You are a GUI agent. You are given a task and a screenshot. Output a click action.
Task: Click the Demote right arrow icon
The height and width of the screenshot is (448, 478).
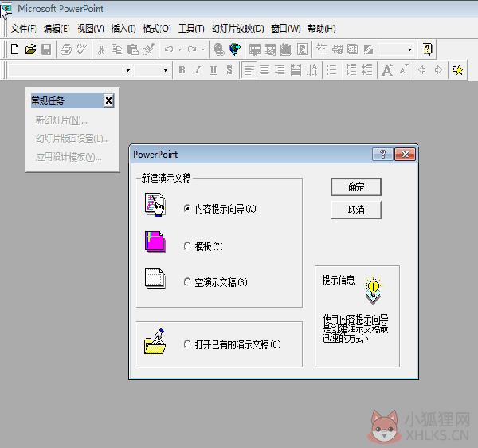tap(438, 70)
